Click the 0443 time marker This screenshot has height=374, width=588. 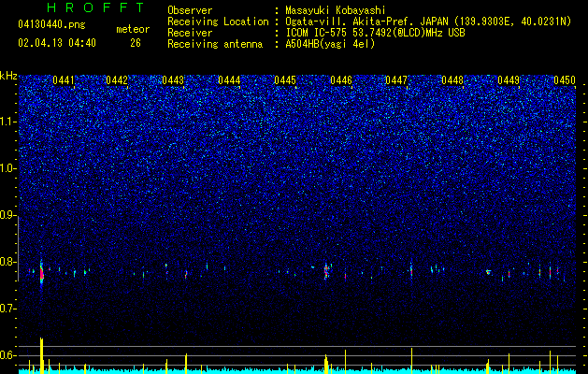pos(173,80)
